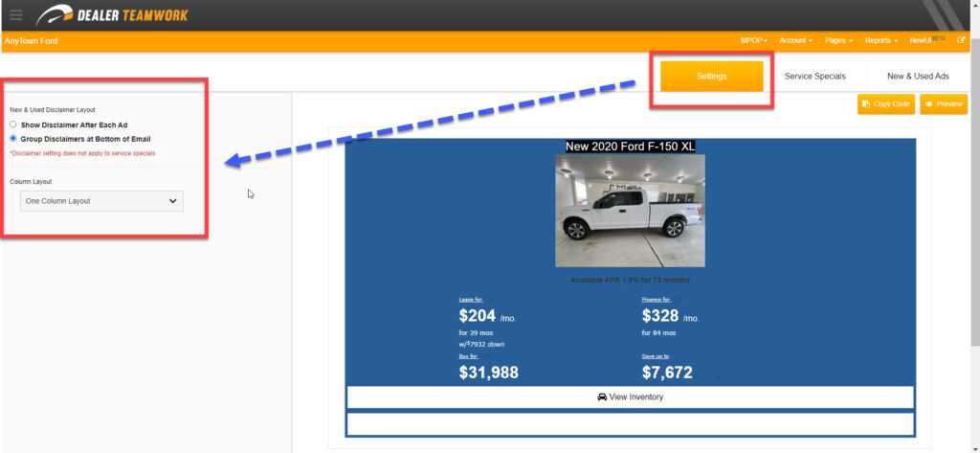
Task: Expand the Account dropdown menu
Action: point(795,41)
